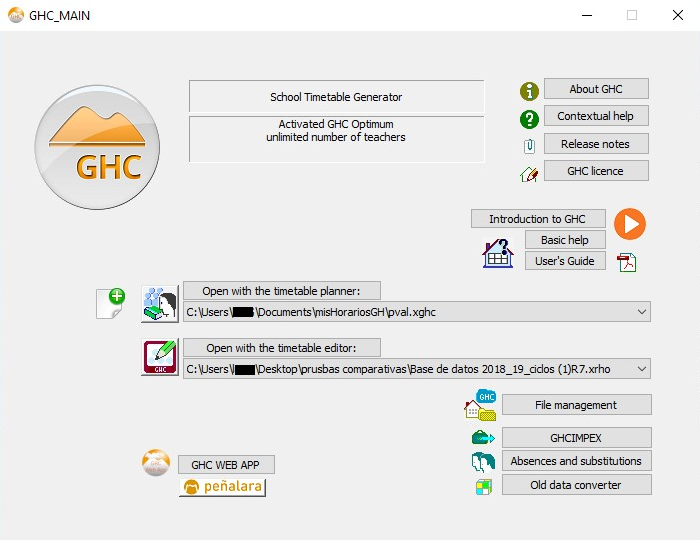Open the Release notes
The width and height of the screenshot is (700, 540).
596,144
